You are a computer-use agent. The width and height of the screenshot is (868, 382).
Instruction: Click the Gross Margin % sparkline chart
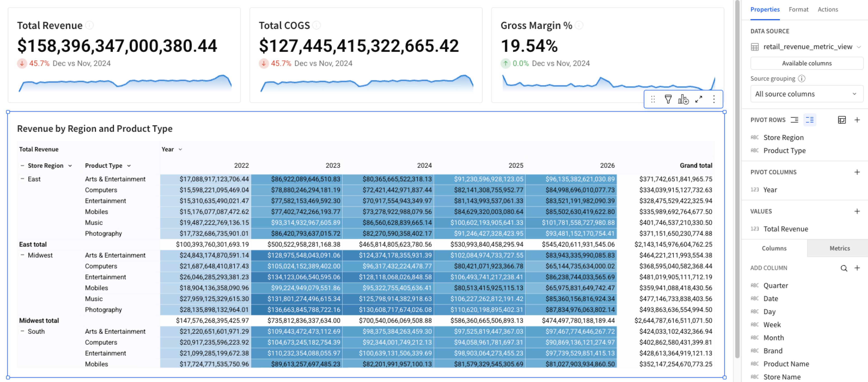tap(609, 83)
